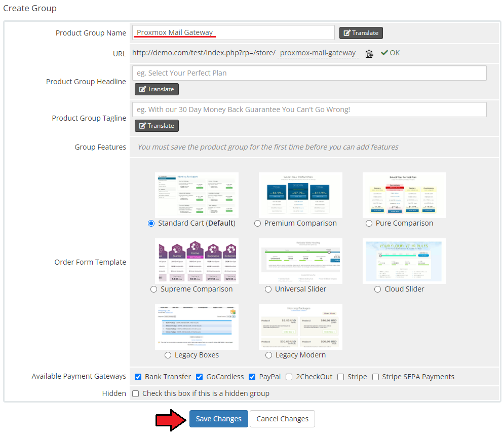Select Legacy Modern radio button
This screenshot has height=435, width=504.
268,355
